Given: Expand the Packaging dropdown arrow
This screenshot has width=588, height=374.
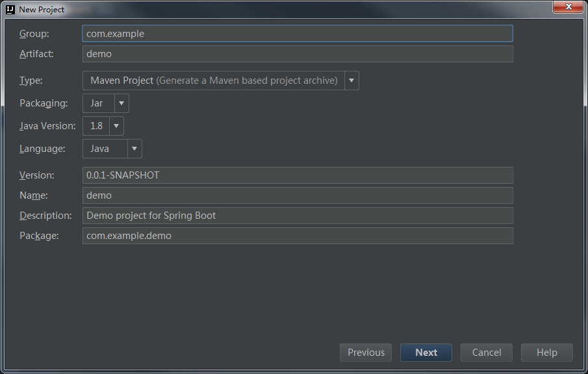Looking at the screenshot, I should [x=121, y=103].
